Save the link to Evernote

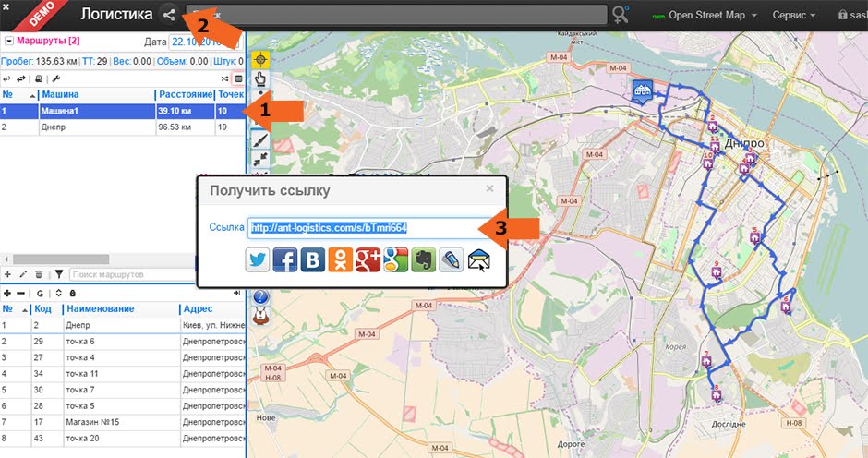click(x=424, y=259)
